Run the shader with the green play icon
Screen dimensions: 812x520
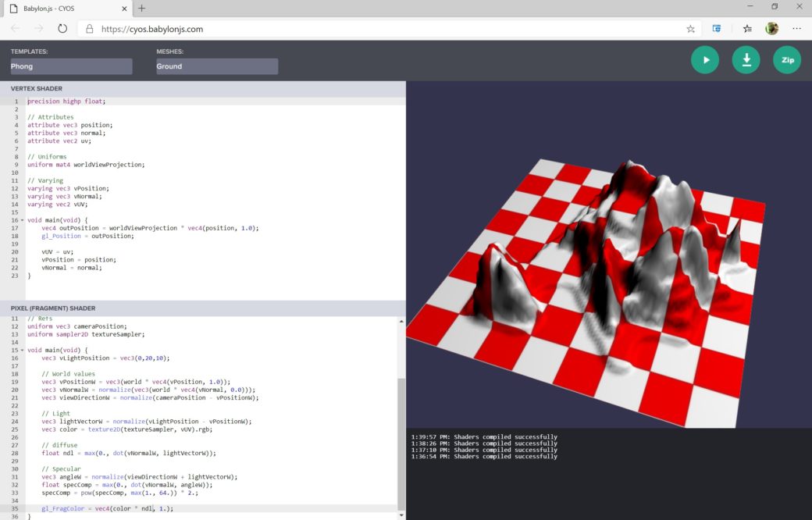(x=705, y=59)
